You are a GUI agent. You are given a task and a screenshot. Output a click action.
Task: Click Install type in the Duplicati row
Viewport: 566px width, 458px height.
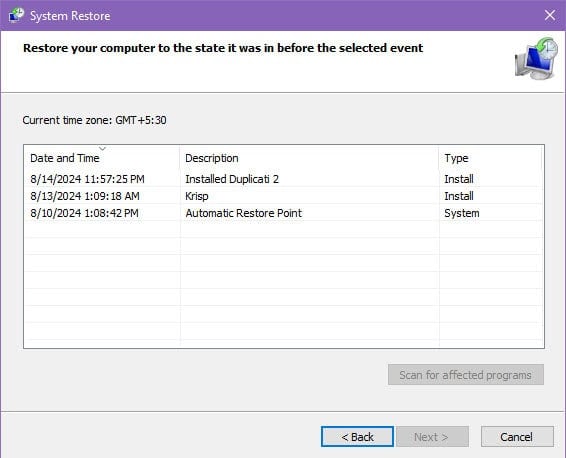coord(459,179)
